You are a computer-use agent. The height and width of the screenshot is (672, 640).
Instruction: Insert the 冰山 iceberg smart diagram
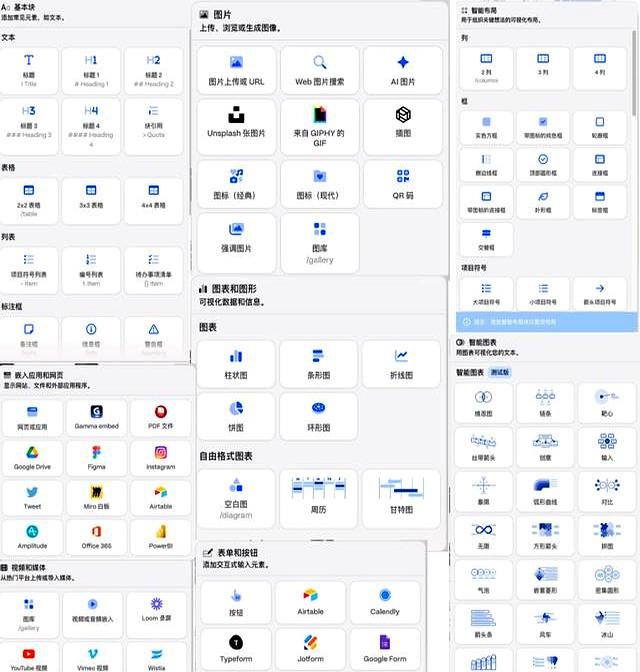(607, 624)
